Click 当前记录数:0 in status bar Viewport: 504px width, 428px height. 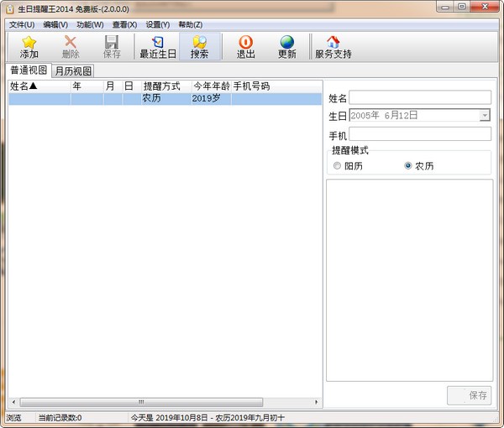coord(60,418)
